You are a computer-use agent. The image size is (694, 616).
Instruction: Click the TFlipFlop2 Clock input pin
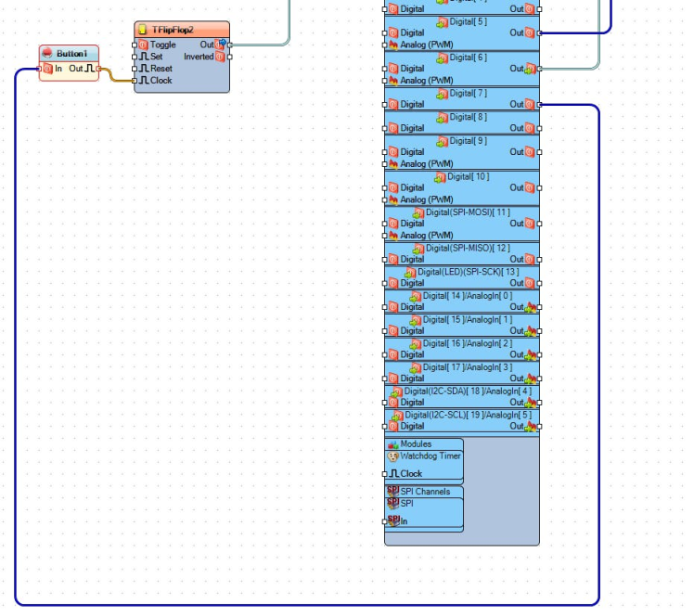[x=135, y=81]
